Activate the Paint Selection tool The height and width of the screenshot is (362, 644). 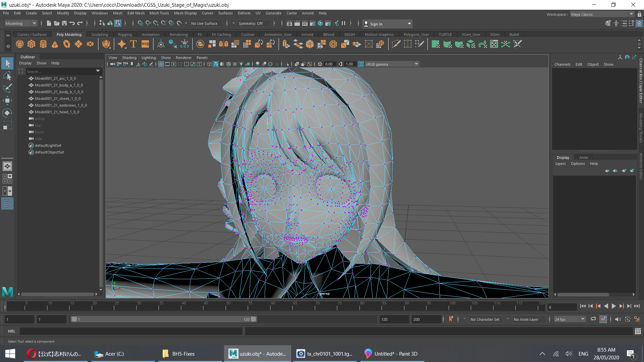pos(7,88)
